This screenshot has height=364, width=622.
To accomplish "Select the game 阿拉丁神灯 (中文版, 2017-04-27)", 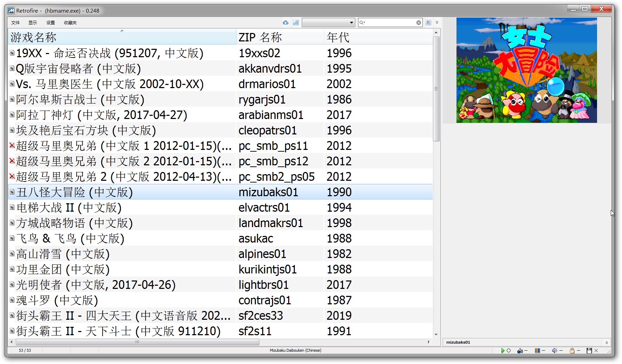I will coord(102,115).
